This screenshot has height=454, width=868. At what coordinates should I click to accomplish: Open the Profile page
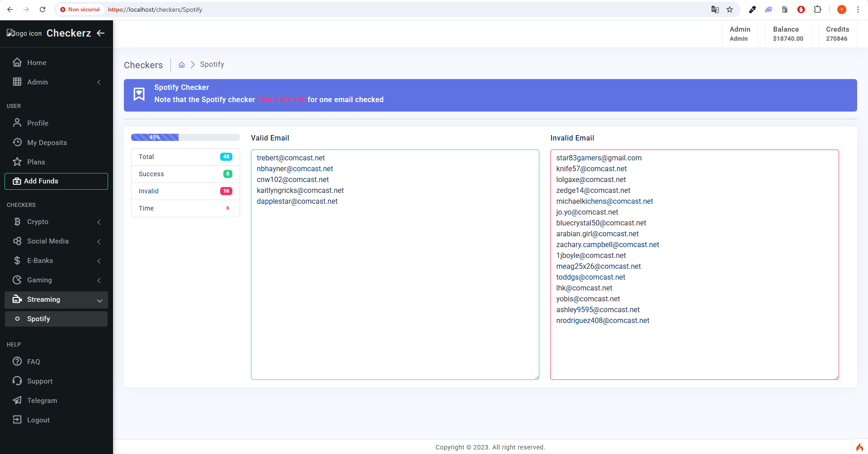[x=57, y=123]
